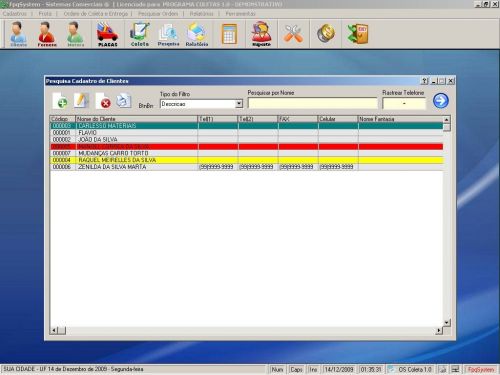Image resolution: width=500 pixels, height=375 pixels.
Task: Open the Pesquisar Ordem menu
Action: 158,14
